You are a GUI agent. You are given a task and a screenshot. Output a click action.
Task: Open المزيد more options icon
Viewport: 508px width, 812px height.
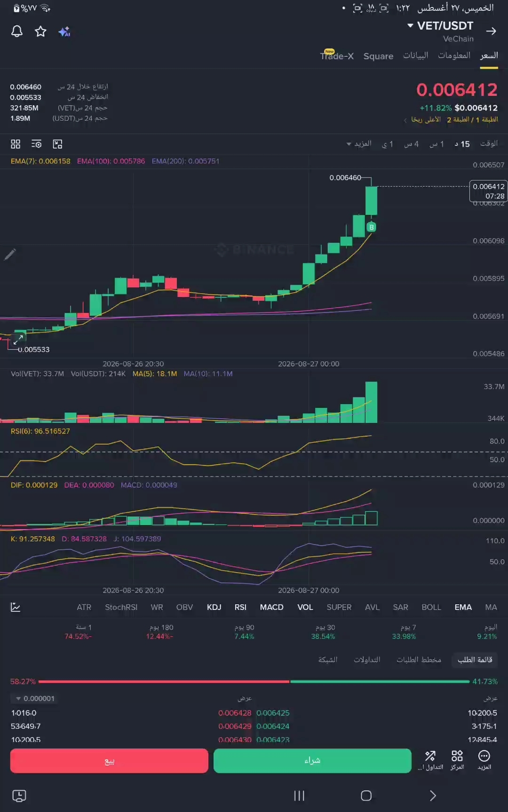[484, 760]
